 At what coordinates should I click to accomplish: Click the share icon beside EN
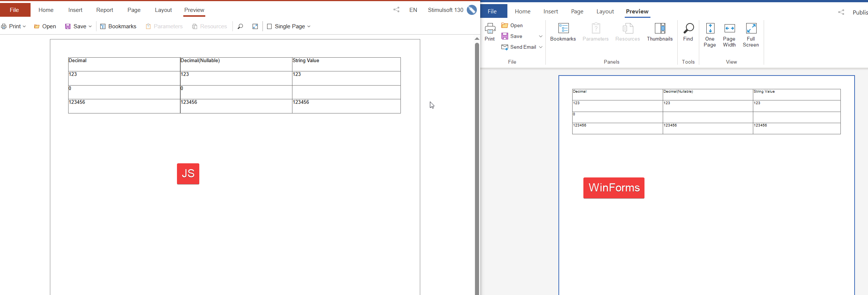point(396,10)
